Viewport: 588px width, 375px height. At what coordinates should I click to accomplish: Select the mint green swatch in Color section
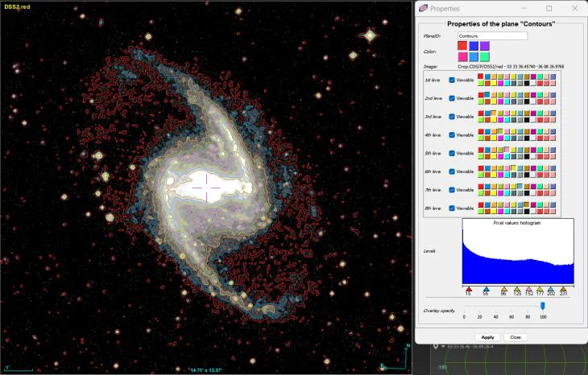[x=485, y=56]
